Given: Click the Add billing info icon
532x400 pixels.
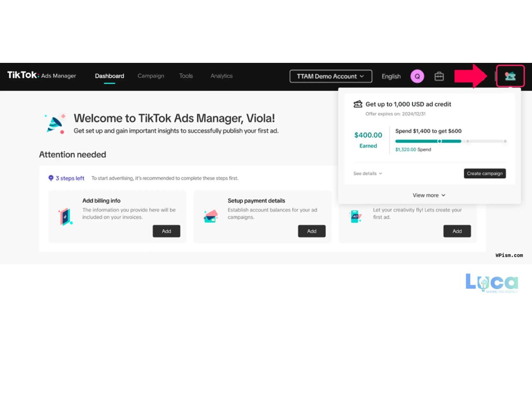Looking at the screenshot, I should point(65,217).
